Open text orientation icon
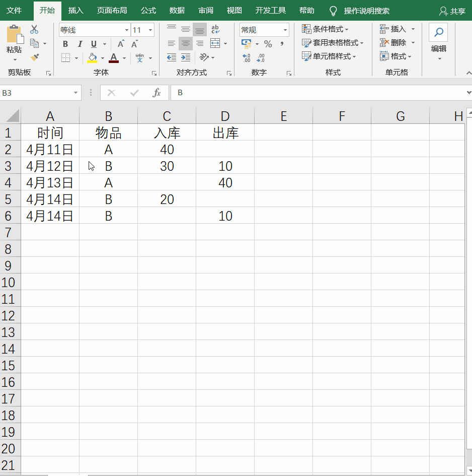 tap(204, 57)
